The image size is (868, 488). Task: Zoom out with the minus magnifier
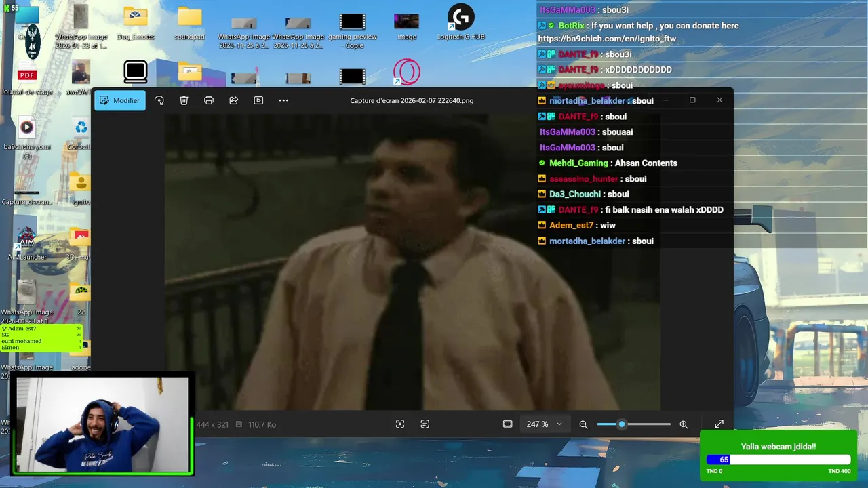click(x=583, y=424)
